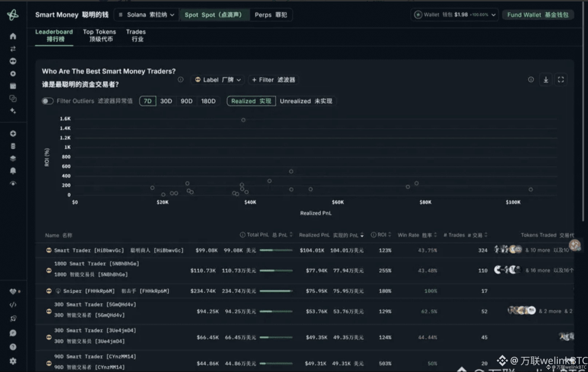The width and height of the screenshot is (588, 372).
Task: Open the Home page from the sidebar
Action: point(13,36)
